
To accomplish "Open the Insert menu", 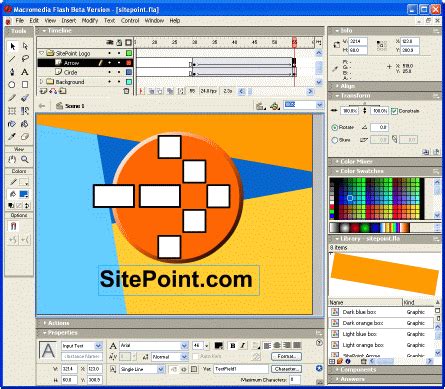I will pyautogui.click(x=69, y=21).
